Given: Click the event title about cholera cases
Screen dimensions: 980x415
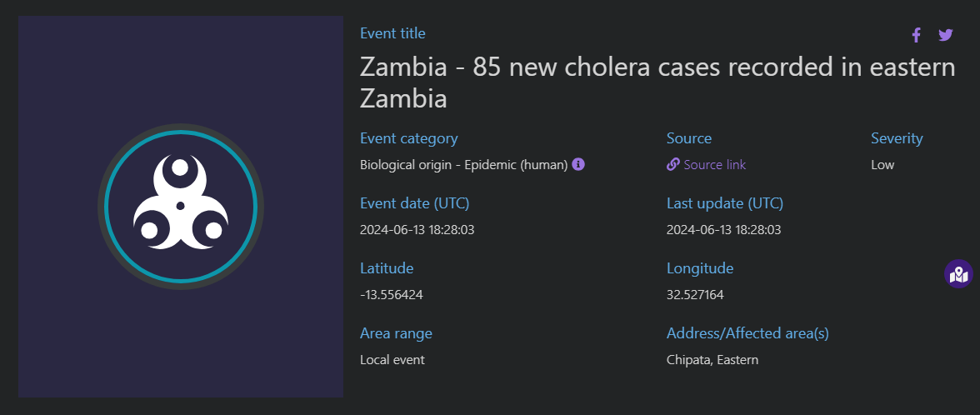Looking at the screenshot, I should point(657,83).
